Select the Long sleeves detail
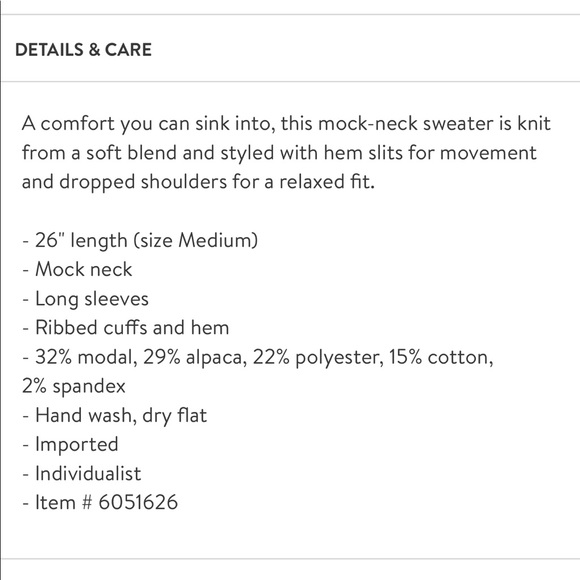 85,299
